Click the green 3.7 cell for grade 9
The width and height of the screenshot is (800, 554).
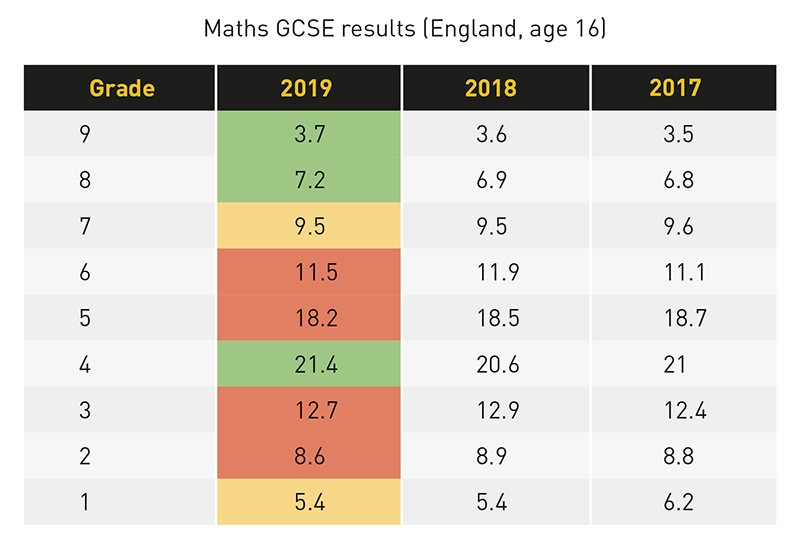point(309,134)
